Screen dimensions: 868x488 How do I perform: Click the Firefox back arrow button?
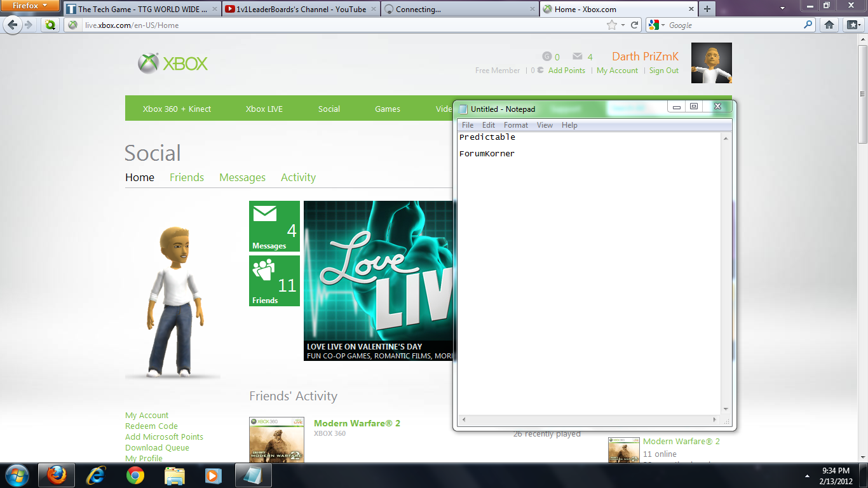click(12, 25)
